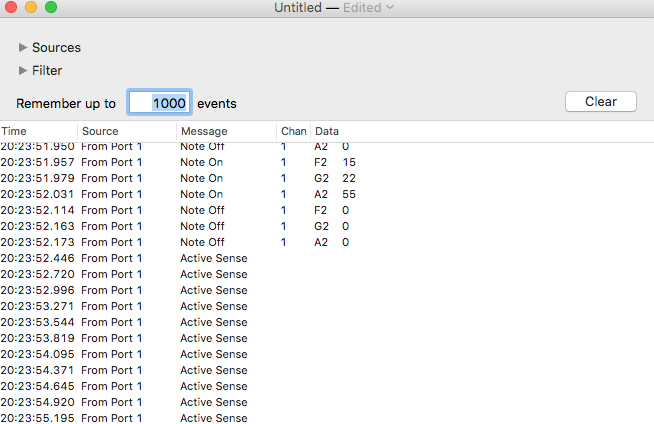Expand the Sources disclosure triangle
Screen dimensions: 654x424
pyautogui.click(x=23, y=48)
